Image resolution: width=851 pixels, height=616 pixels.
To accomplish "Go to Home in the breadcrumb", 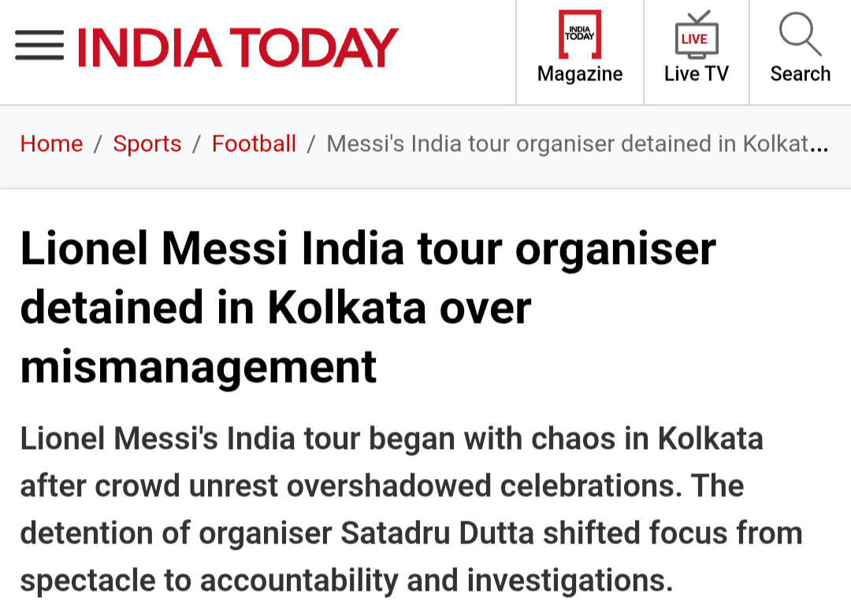I will 51,144.
